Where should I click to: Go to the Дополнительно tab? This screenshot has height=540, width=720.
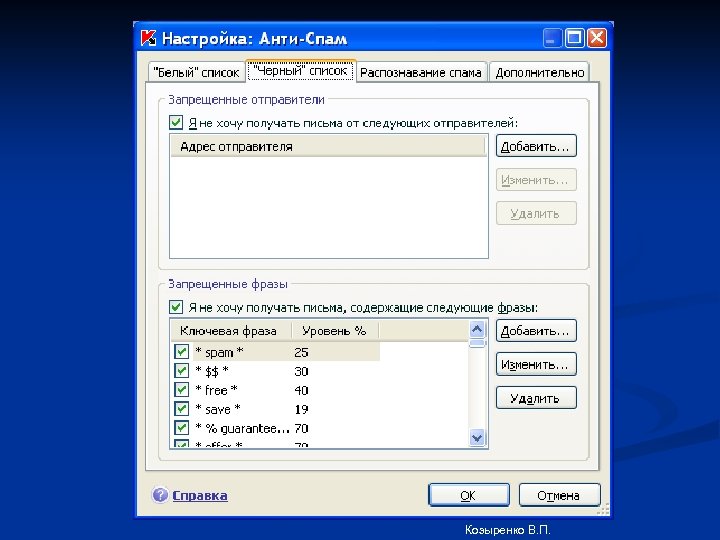tap(540, 73)
